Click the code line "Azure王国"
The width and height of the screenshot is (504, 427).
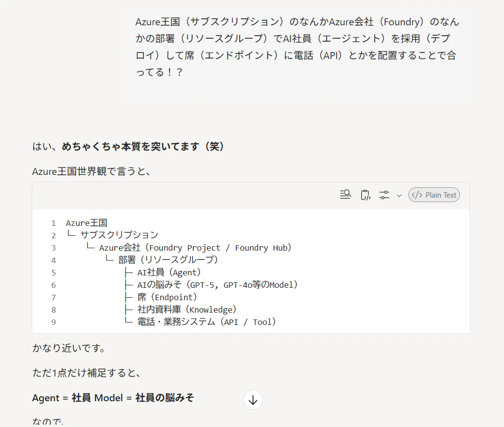(86, 223)
